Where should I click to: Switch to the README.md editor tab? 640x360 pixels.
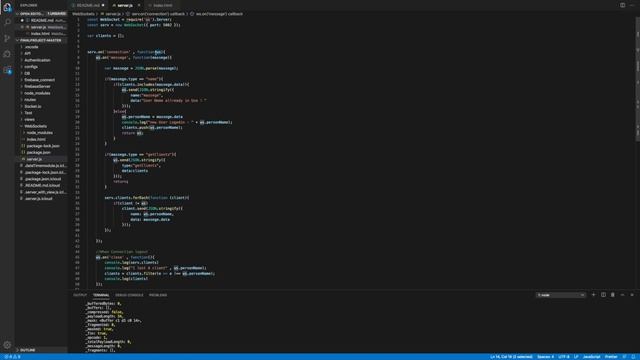88,5
